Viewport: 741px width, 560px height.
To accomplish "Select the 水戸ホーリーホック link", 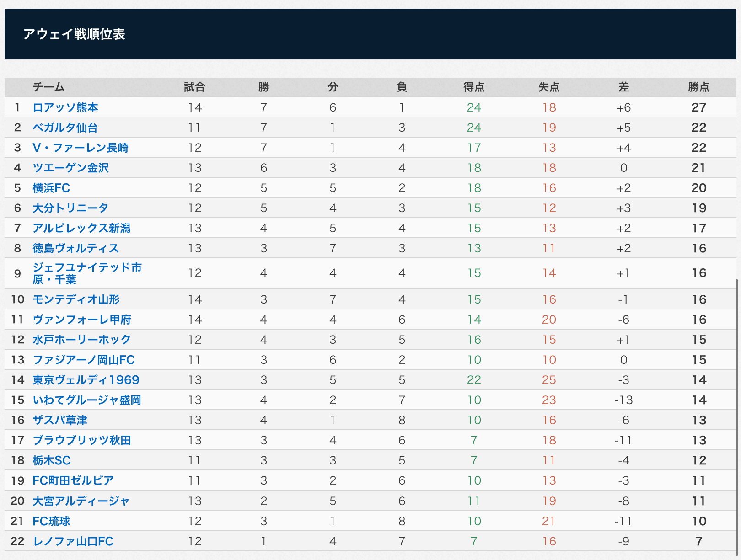I will tap(82, 340).
